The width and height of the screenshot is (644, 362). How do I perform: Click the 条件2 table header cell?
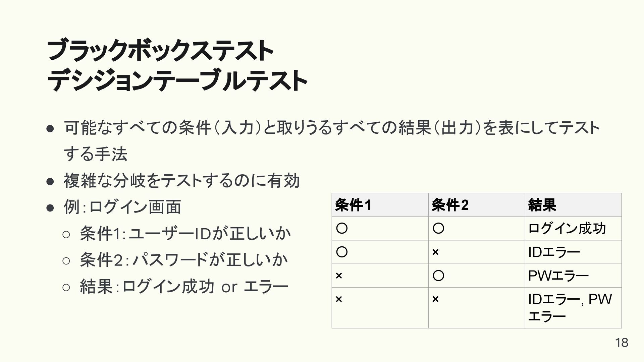click(x=477, y=205)
